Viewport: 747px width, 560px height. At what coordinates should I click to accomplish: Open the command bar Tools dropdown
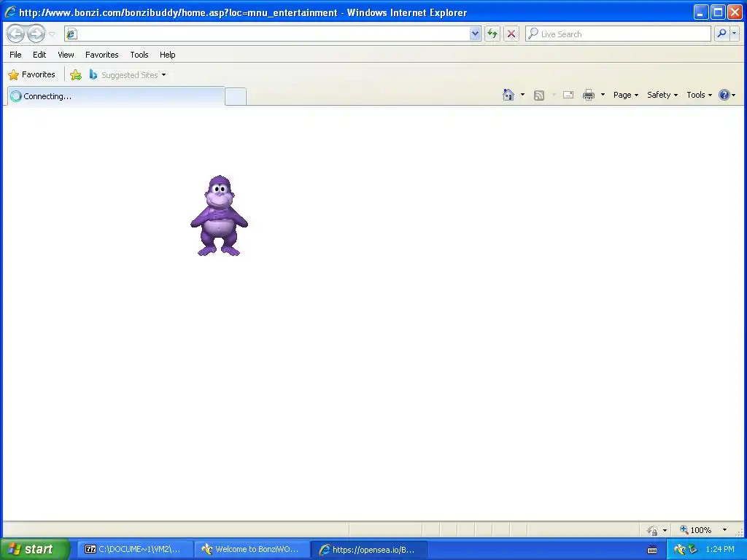(x=699, y=95)
